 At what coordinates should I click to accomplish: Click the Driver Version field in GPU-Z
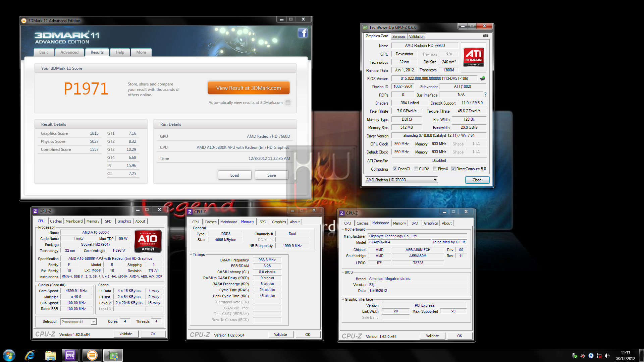tap(439, 135)
